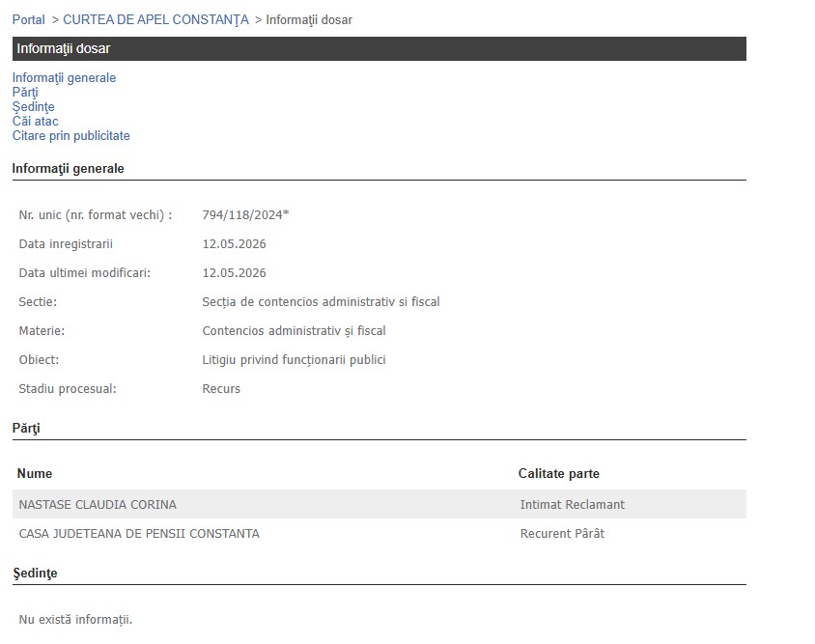Open Citare prin publicitate link
The image size is (815, 644).
coord(71,136)
